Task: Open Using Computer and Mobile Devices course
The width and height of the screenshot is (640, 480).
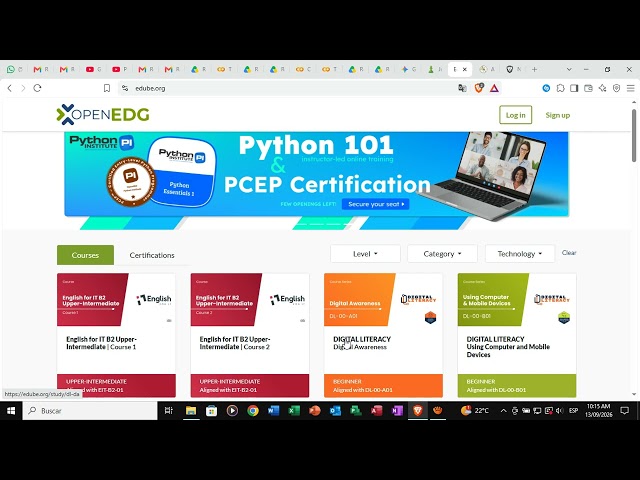Action: [517, 335]
